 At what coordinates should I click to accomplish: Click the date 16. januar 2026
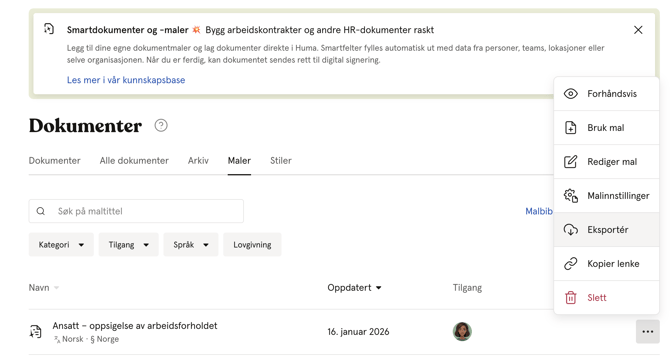point(358,332)
